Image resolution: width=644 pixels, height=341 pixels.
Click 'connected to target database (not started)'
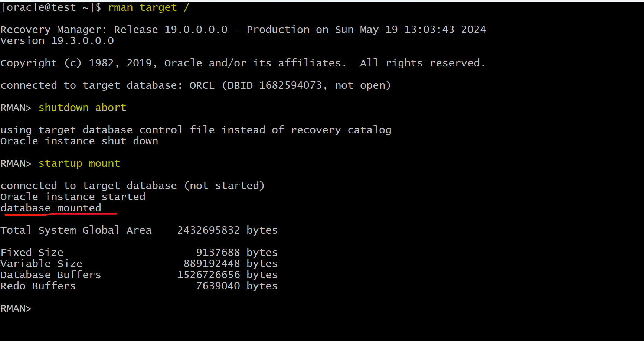pyautogui.click(x=133, y=186)
